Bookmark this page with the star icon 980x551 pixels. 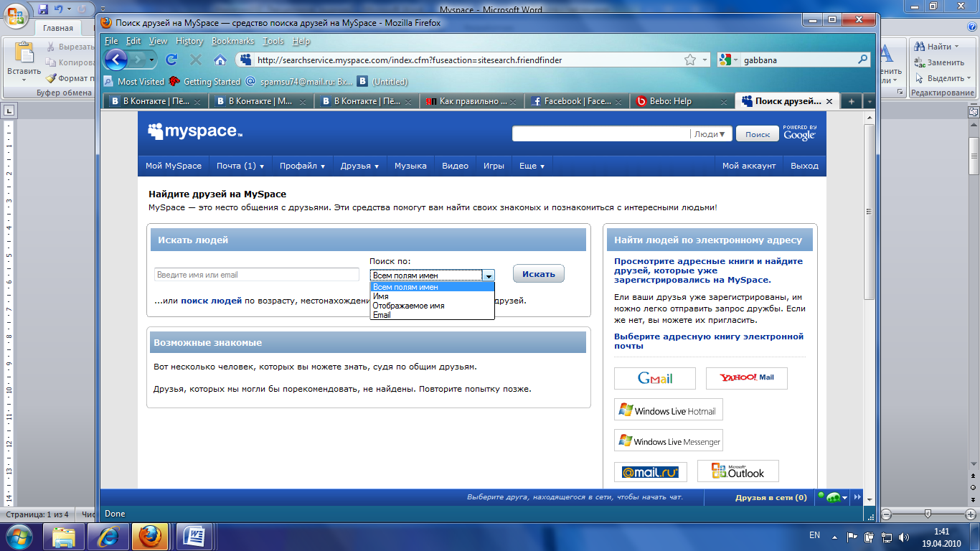pos(690,60)
